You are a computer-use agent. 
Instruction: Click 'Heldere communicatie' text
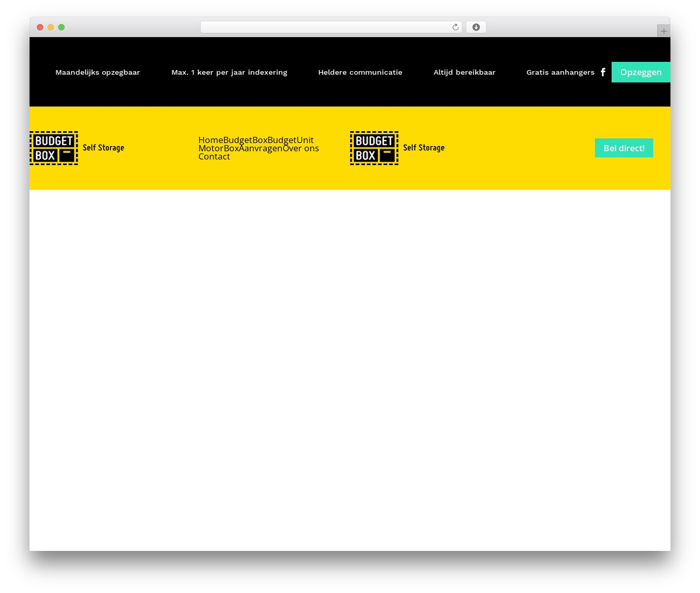(x=360, y=72)
